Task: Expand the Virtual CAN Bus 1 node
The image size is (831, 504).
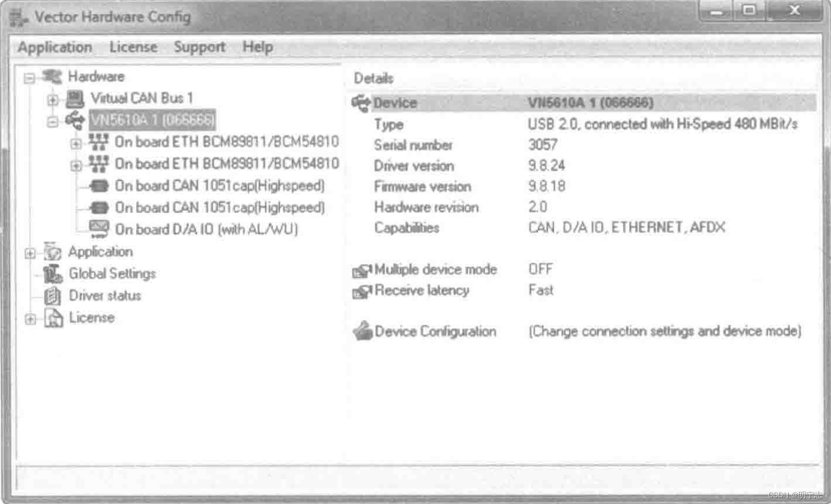Action: click(52, 100)
